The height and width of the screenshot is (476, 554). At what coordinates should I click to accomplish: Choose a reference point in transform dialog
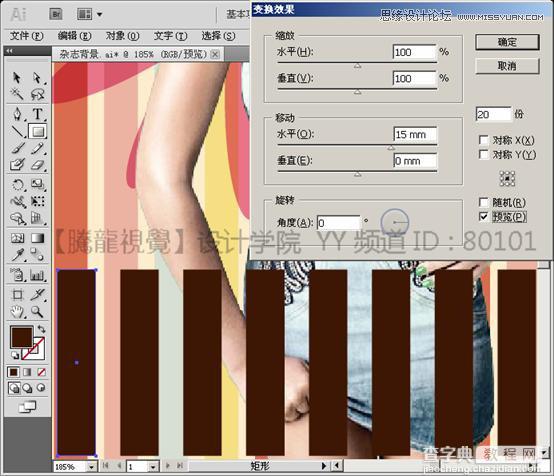507,178
